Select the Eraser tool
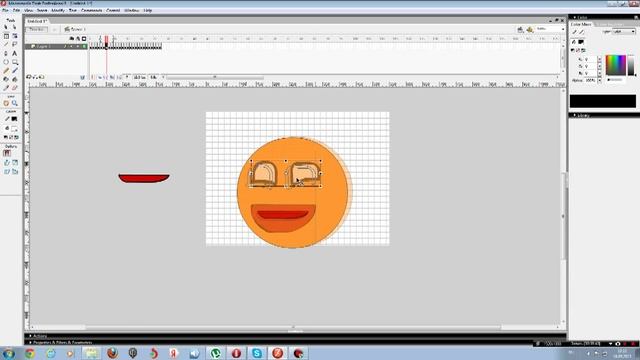Image resolution: width=640 pixels, height=360 pixels. click(x=15, y=88)
